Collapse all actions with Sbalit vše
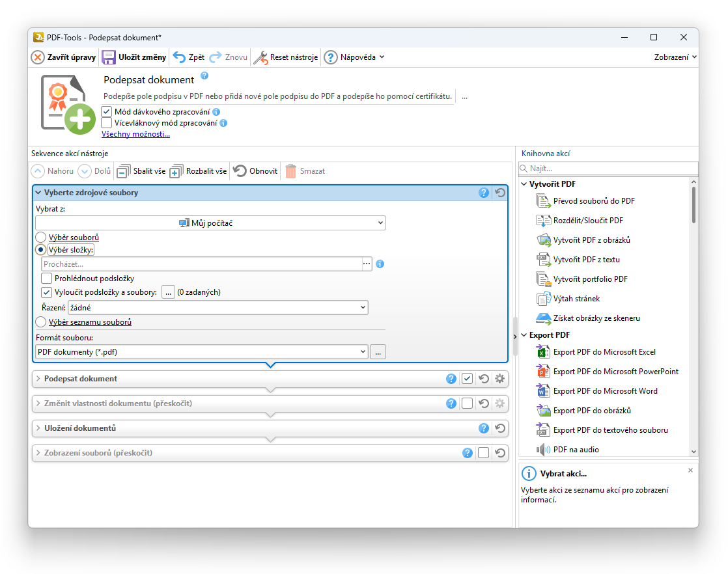The width and height of the screenshot is (728, 574). coord(141,171)
